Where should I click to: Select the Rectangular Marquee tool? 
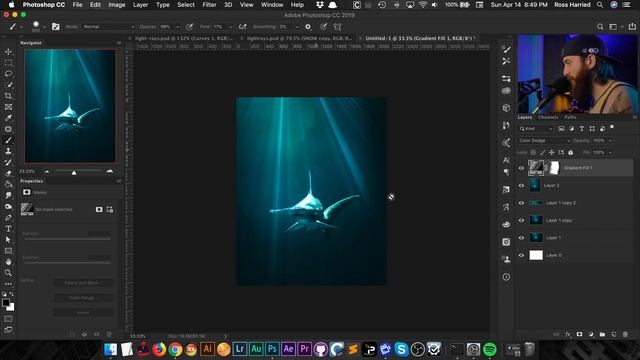point(8,63)
